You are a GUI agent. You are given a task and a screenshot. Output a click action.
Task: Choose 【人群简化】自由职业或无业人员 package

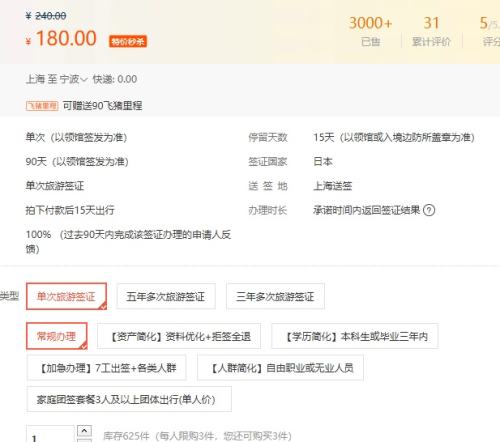tap(280, 368)
